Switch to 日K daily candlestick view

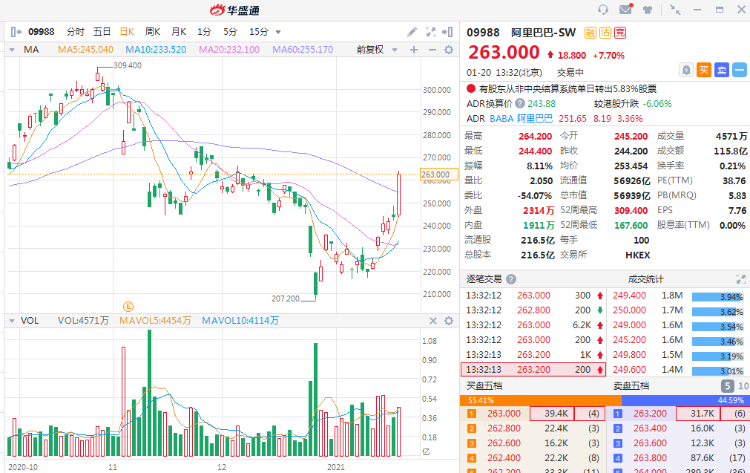(x=127, y=31)
